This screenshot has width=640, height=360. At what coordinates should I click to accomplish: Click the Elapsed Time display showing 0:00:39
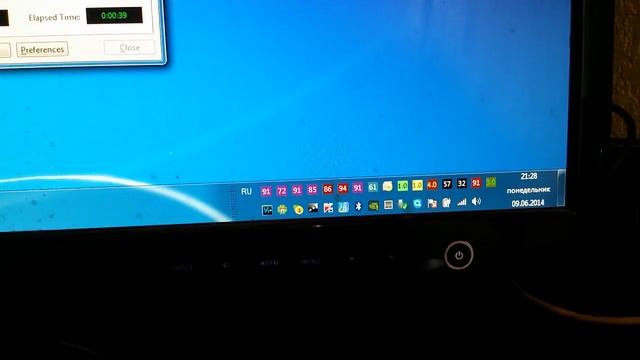(114, 16)
